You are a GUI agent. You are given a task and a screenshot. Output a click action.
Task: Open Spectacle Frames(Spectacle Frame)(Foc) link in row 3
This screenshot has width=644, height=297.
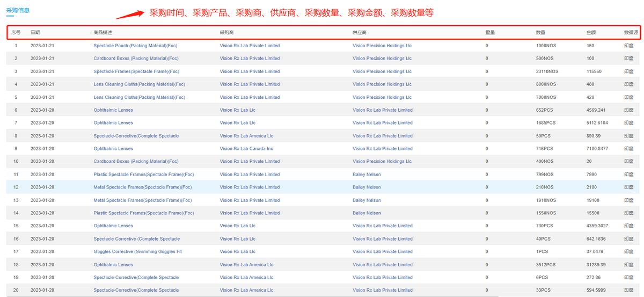tap(136, 71)
